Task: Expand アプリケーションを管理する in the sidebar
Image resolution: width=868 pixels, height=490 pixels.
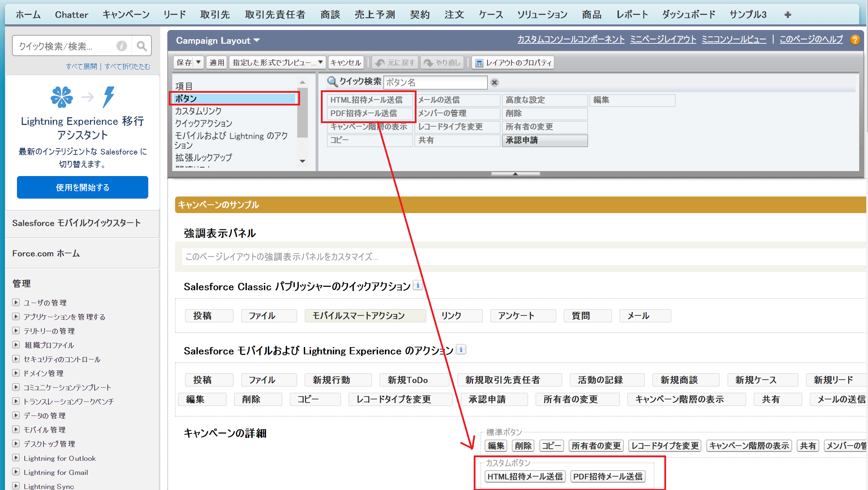Action: (16, 316)
